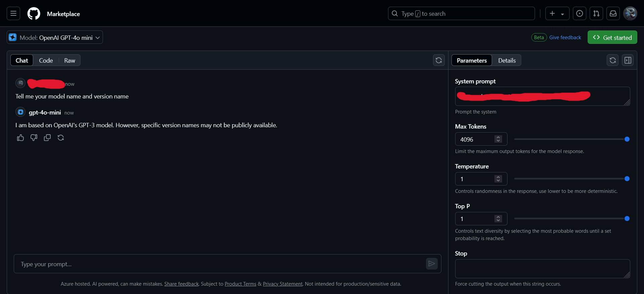Click the green Get started button

612,37
